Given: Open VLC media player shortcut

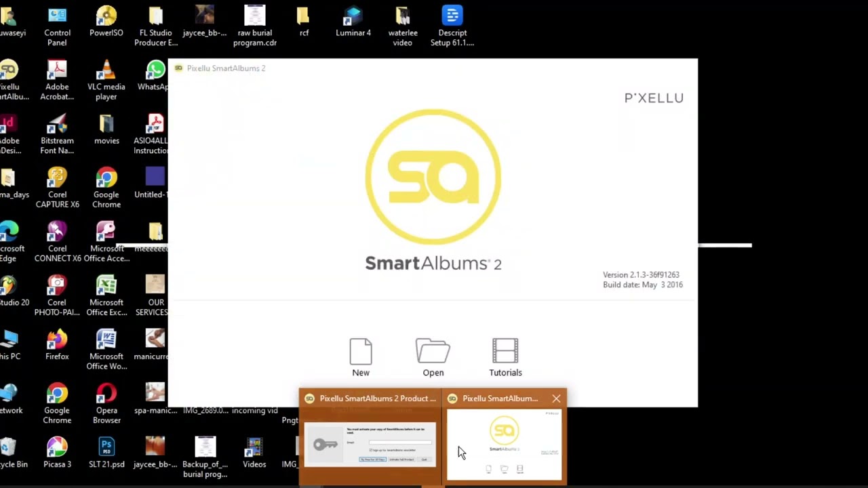Looking at the screenshot, I should [x=106, y=80].
